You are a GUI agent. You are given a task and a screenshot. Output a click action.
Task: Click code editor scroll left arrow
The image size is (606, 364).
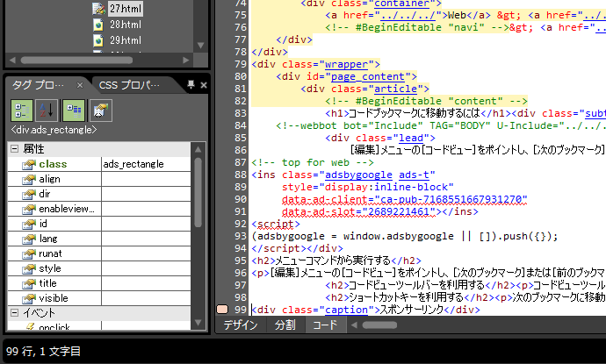click(x=354, y=325)
